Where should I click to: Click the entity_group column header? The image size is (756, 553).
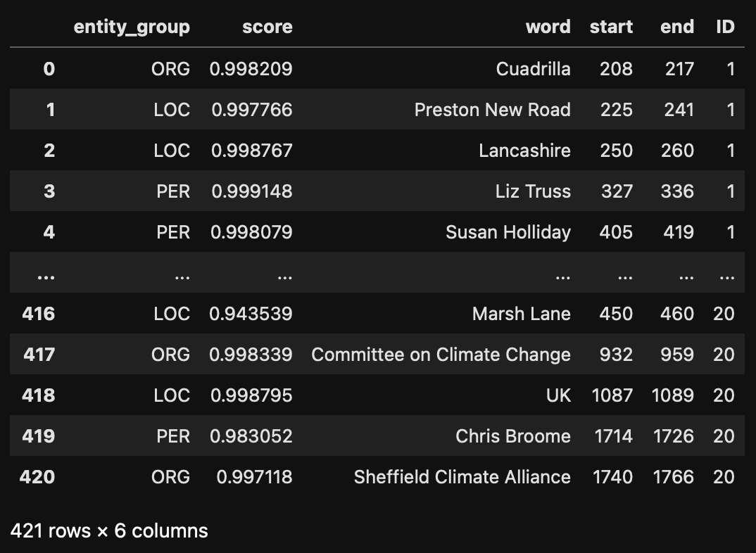click(132, 27)
